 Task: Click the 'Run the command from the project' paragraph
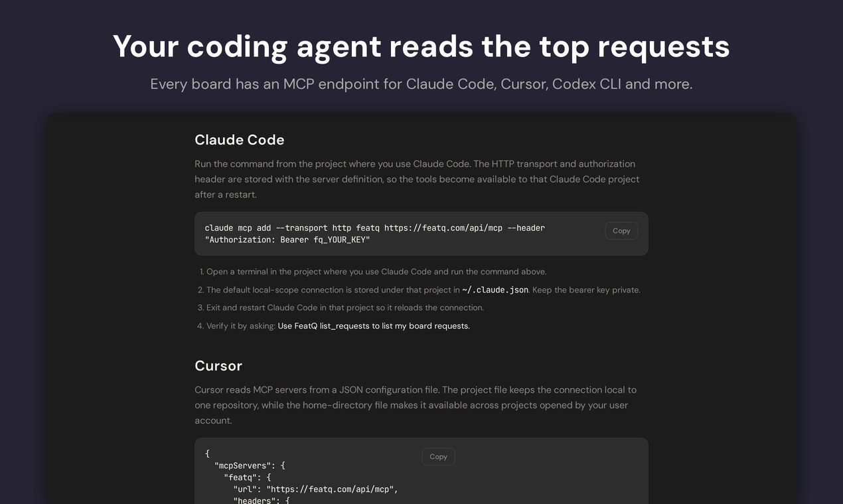[x=417, y=179]
